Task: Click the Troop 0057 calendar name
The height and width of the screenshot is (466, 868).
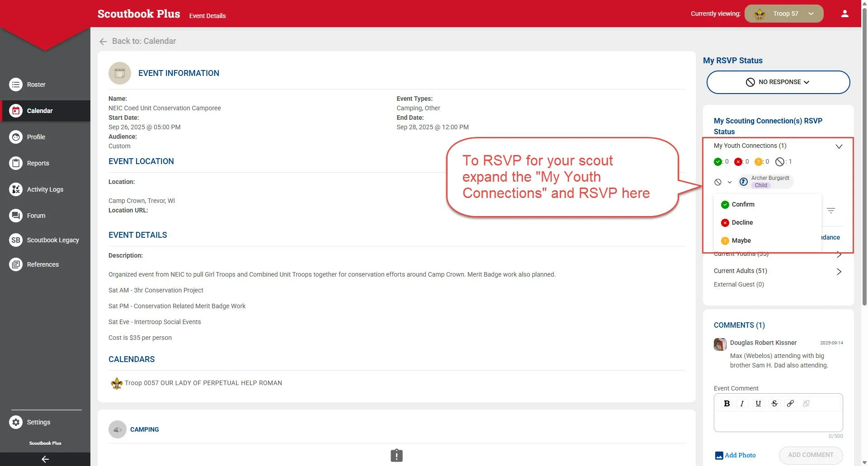Action: click(x=203, y=383)
